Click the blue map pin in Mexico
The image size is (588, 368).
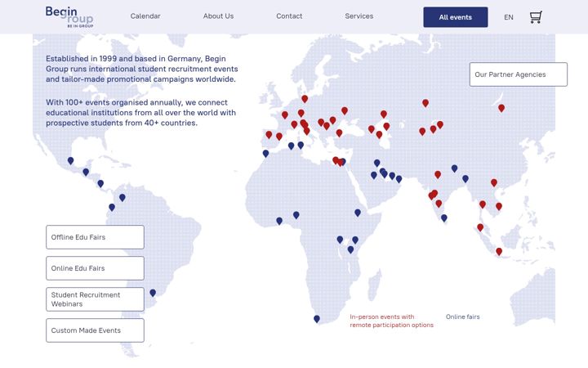click(x=70, y=161)
